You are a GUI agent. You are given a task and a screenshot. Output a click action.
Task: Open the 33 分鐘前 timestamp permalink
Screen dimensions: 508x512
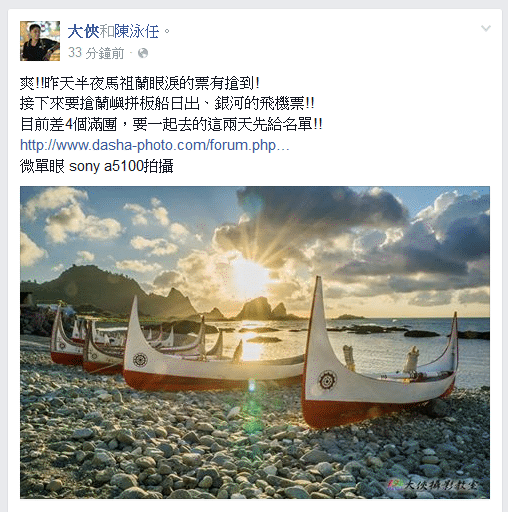[x=96, y=53]
